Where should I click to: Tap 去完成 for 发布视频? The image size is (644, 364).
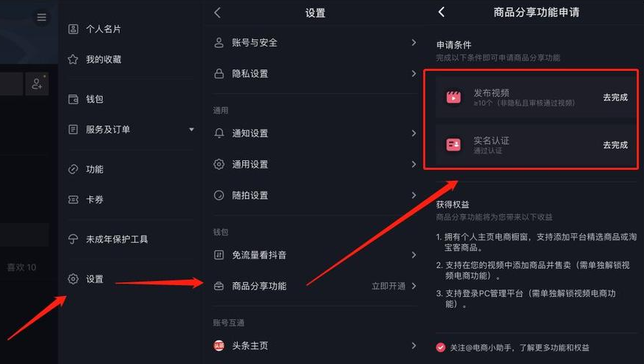615,97
